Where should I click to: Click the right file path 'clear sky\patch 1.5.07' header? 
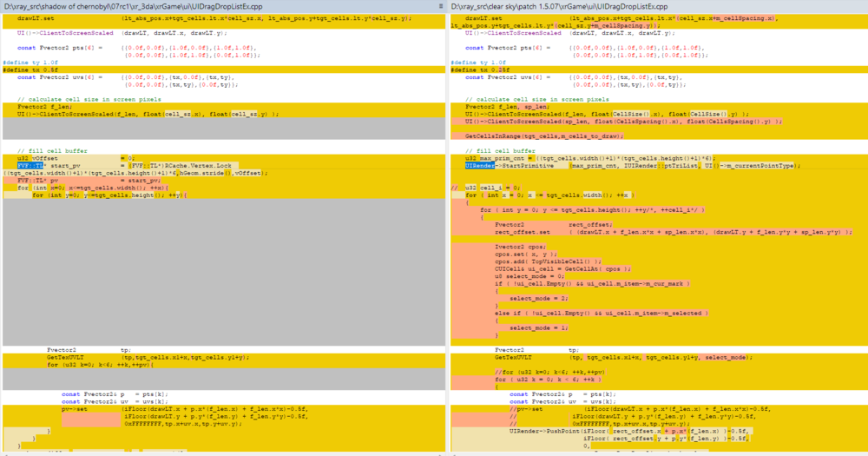click(560, 7)
